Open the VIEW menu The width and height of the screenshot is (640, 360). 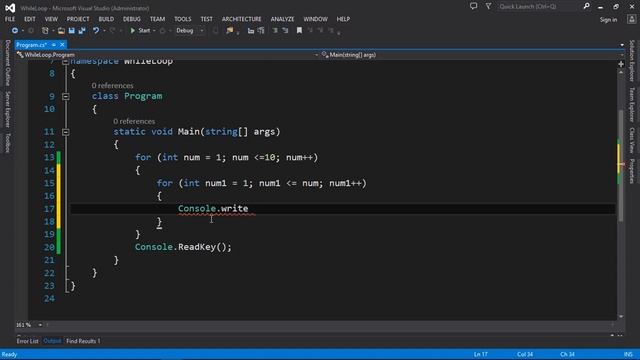tap(51, 19)
